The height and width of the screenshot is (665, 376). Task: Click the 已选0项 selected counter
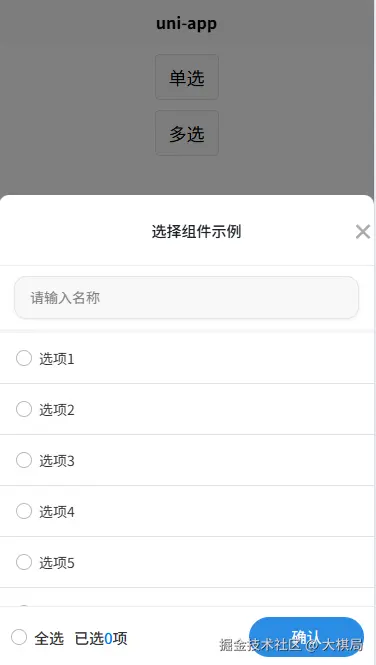click(101, 638)
